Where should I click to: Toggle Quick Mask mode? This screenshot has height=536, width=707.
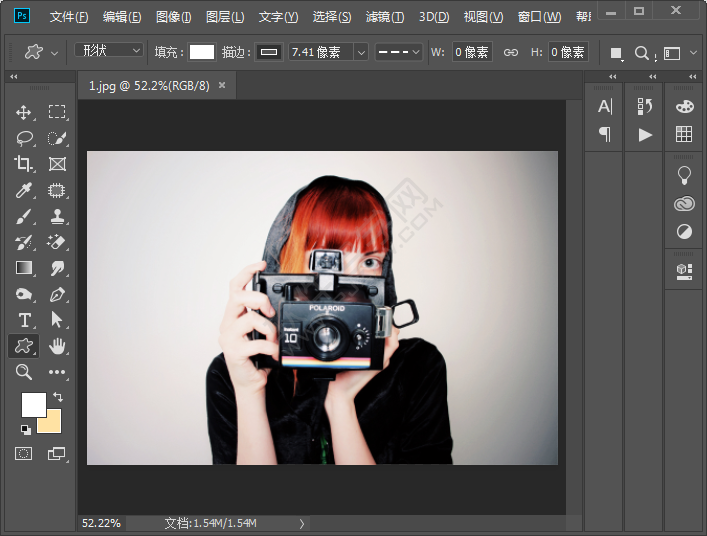24,453
